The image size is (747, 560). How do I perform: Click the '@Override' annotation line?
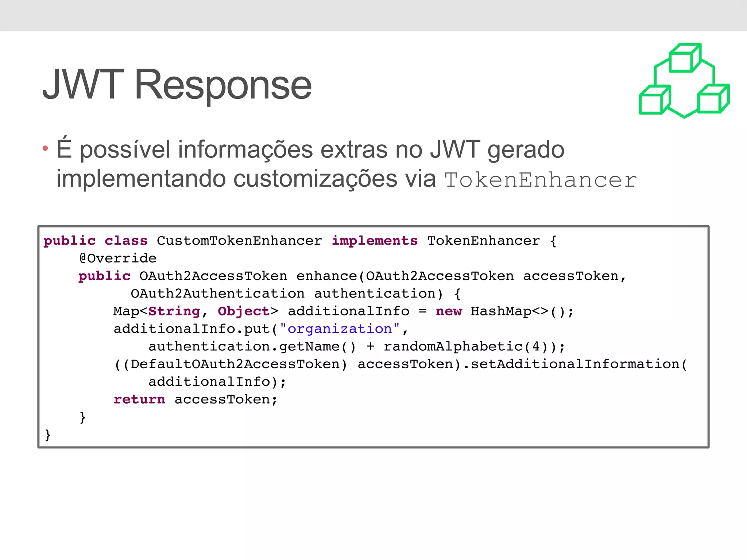click(118, 258)
